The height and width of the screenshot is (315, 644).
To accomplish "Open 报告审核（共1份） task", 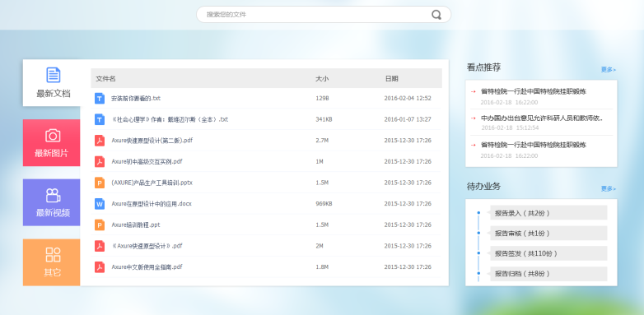I will (x=548, y=233).
